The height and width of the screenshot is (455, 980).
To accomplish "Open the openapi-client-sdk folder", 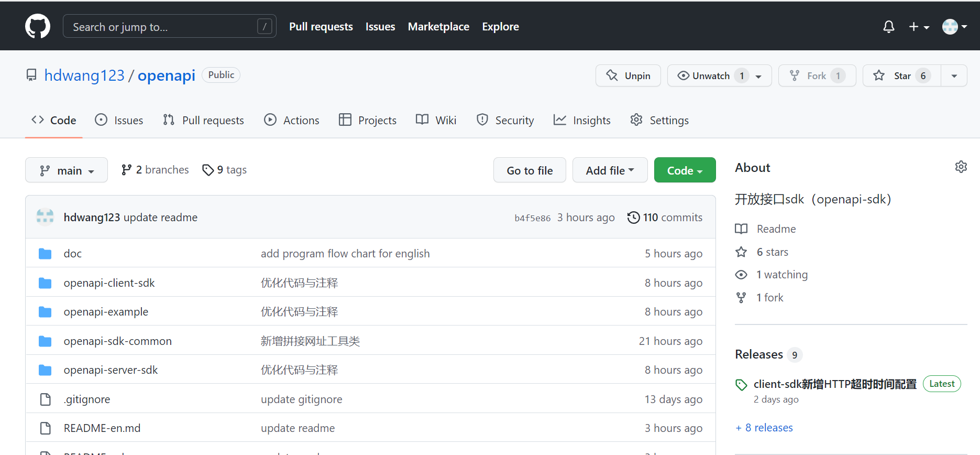I will click(109, 283).
